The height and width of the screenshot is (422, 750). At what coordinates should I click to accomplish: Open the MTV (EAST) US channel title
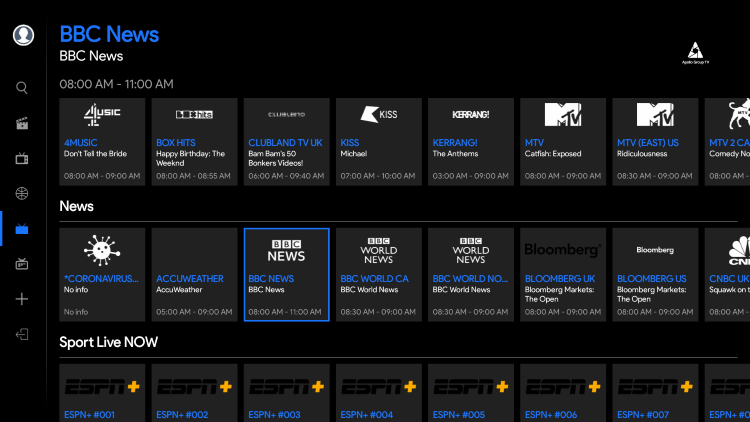pos(648,143)
